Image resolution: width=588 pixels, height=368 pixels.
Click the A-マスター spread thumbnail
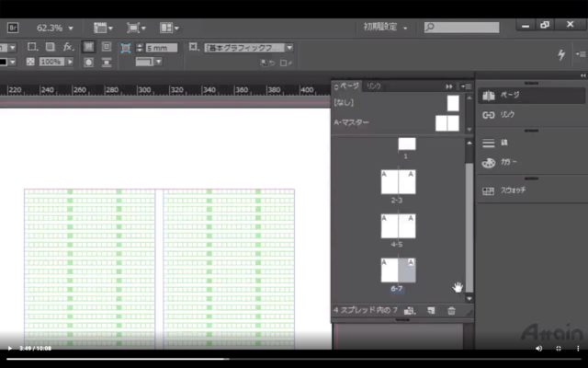click(447, 123)
